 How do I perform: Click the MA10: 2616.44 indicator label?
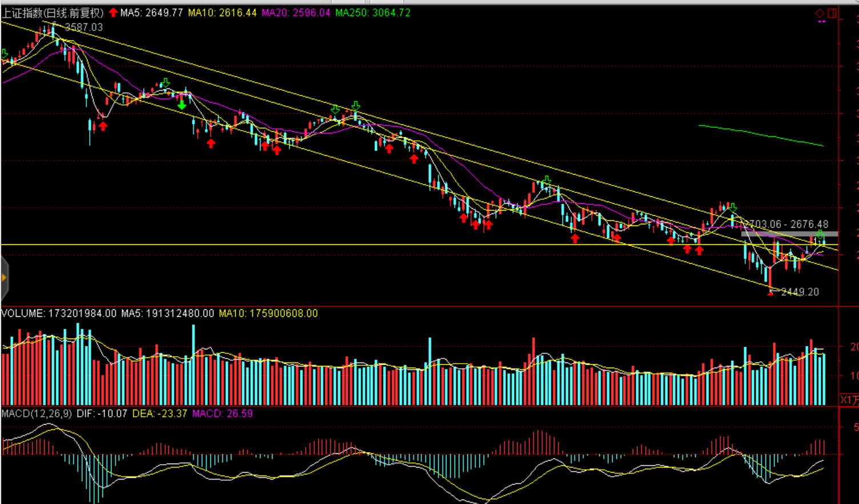[222, 13]
